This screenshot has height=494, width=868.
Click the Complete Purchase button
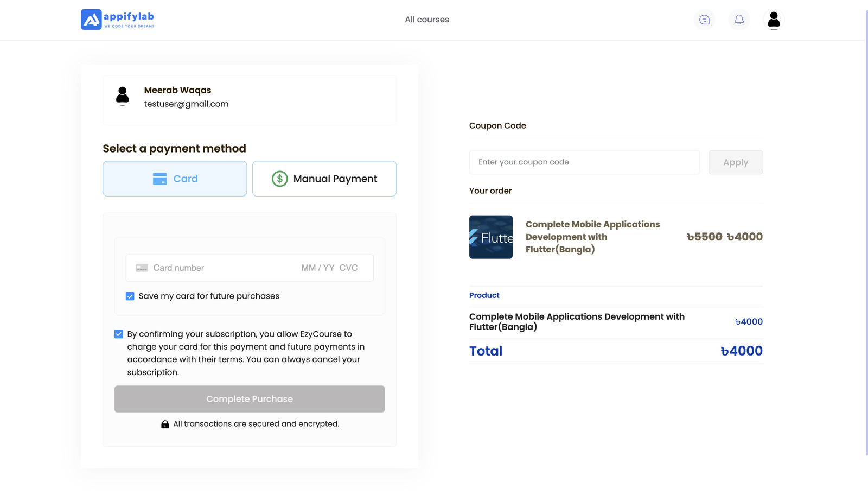tap(250, 399)
